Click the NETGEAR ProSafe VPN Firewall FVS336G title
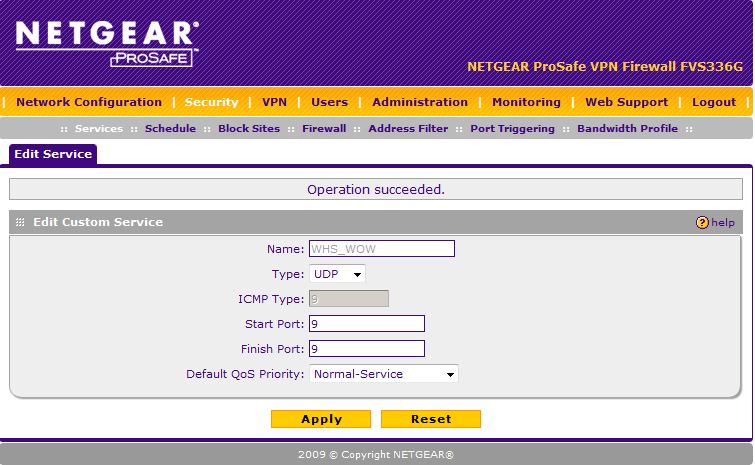The image size is (755, 465). [605, 66]
